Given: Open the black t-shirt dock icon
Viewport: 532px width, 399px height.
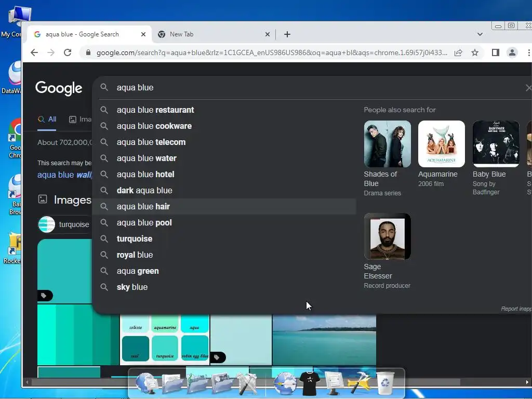Looking at the screenshot, I should click(x=310, y=383).
